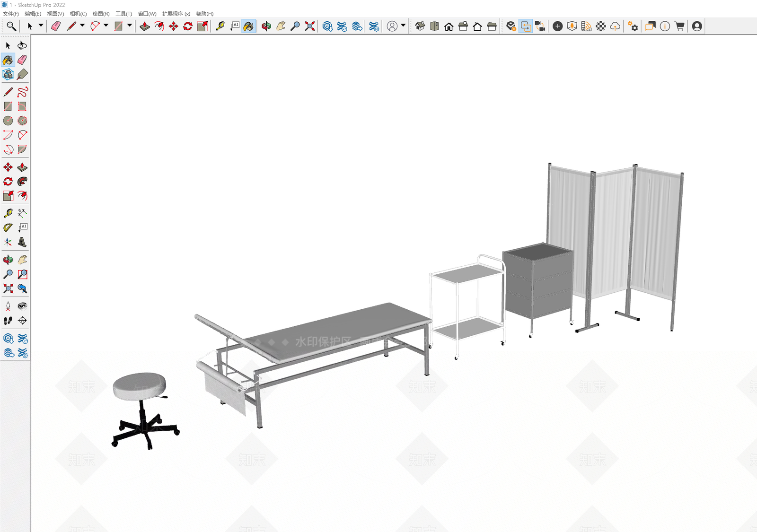Select the Zoom Extents tool in top toolbar

pyautogui.click(x=310, y=26)
